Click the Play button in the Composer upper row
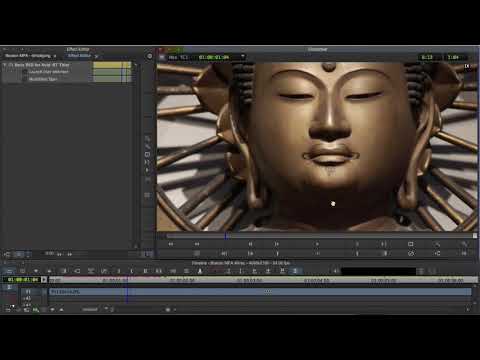The image size is (480, 360). [317, 244]
